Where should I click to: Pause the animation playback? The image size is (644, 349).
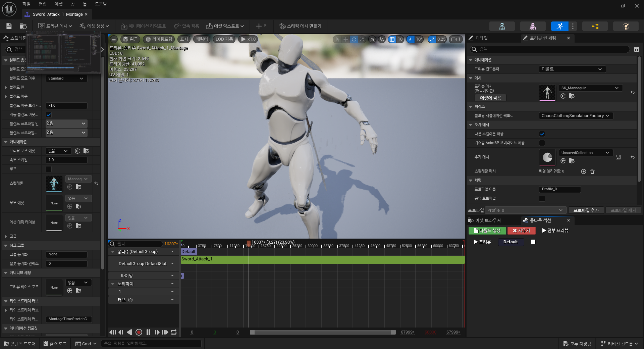(x=148, y=332)
